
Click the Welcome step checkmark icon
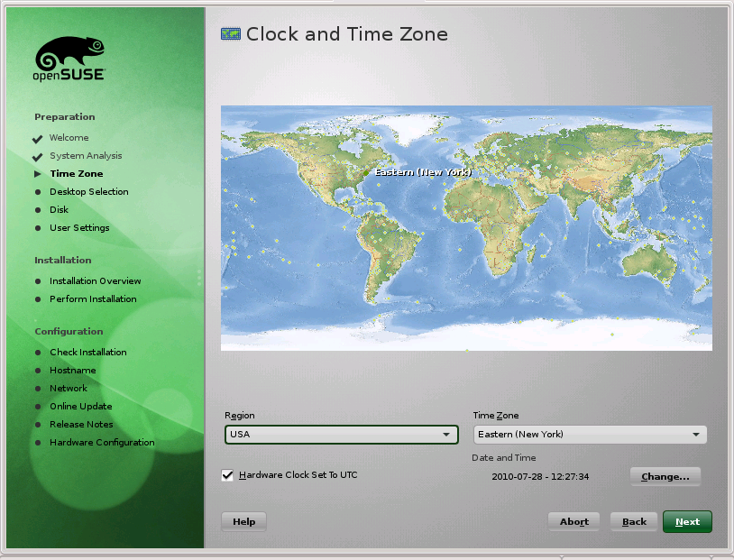pyautogui.click(x=38, y=139)
